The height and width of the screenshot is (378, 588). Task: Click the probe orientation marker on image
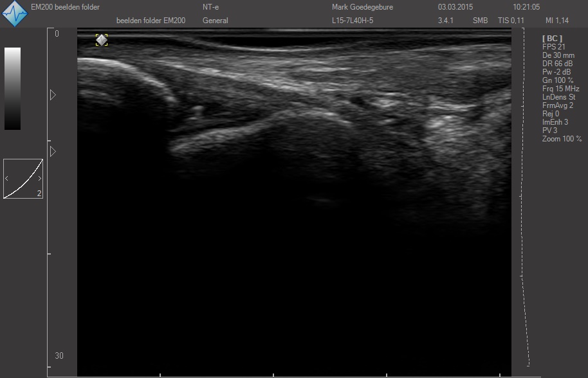pos(102,40)
